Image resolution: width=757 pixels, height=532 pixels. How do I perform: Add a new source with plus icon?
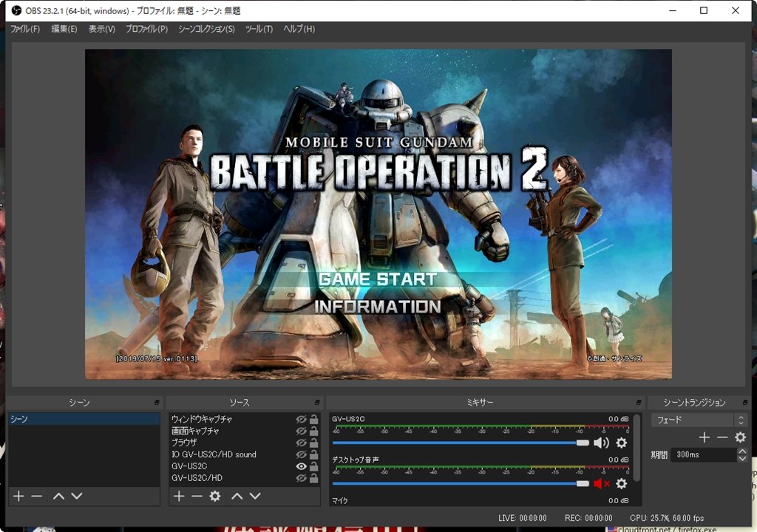pyautogui.click(x=179, y=496)
